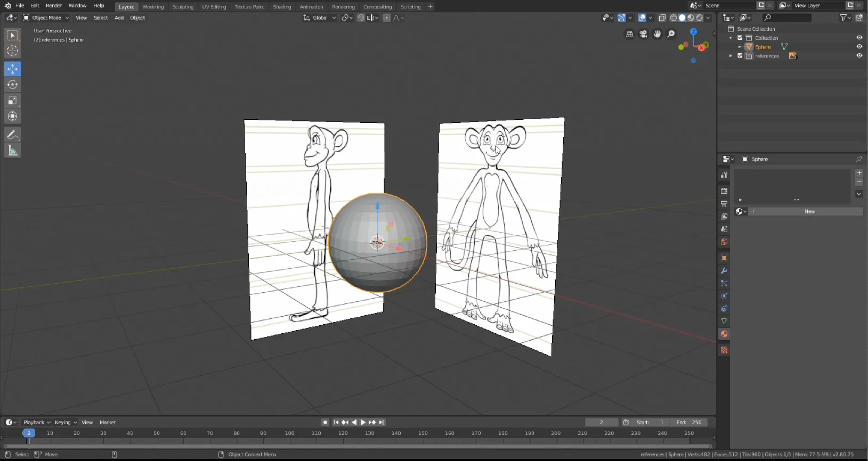Image resolution: width=868 pixels, height=461 pixels.
Task: Click the hand pan view icon
Action: point(658,34)
